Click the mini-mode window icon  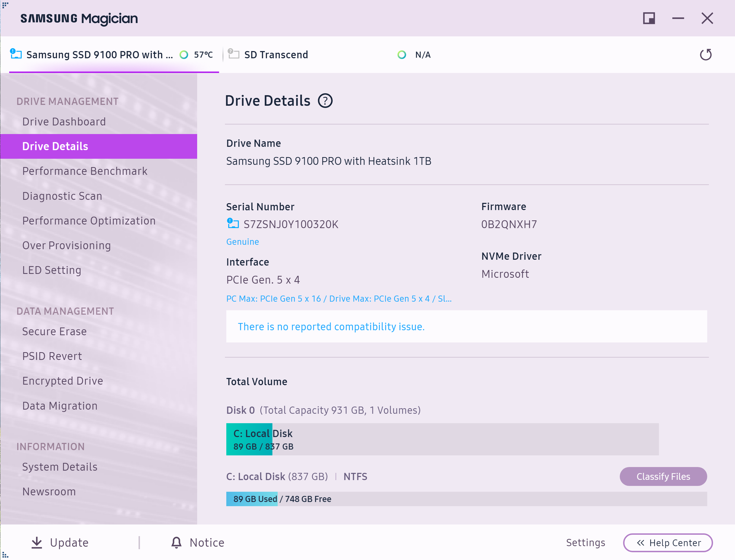click(x=649, y=18)
